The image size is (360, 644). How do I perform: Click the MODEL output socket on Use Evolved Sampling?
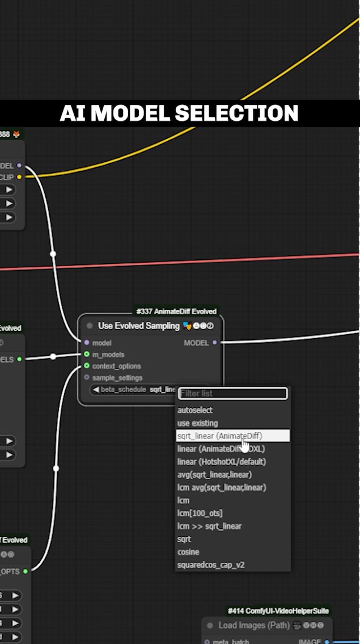click(x=214, y=343)
